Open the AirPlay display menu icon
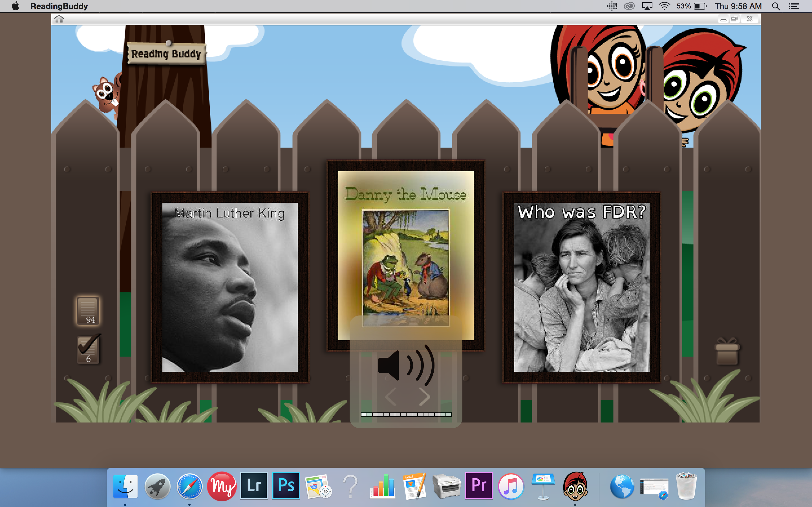Image resolution: width=812 pixels, height=507 pixels. click(647, 6)
